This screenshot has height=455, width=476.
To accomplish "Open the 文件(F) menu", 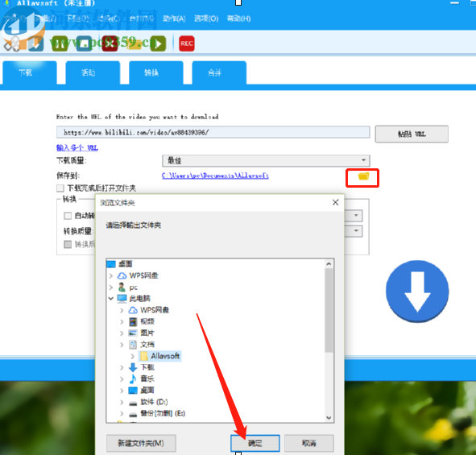I will (14, 19).
